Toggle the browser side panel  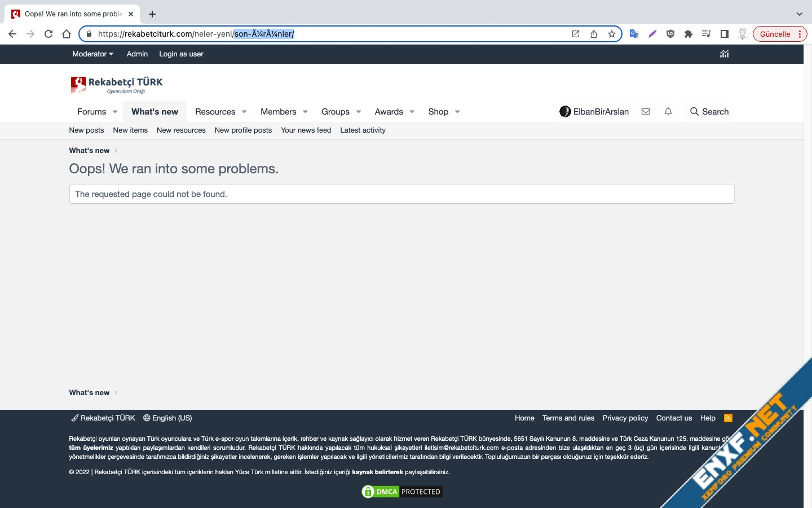click(725, 34)
